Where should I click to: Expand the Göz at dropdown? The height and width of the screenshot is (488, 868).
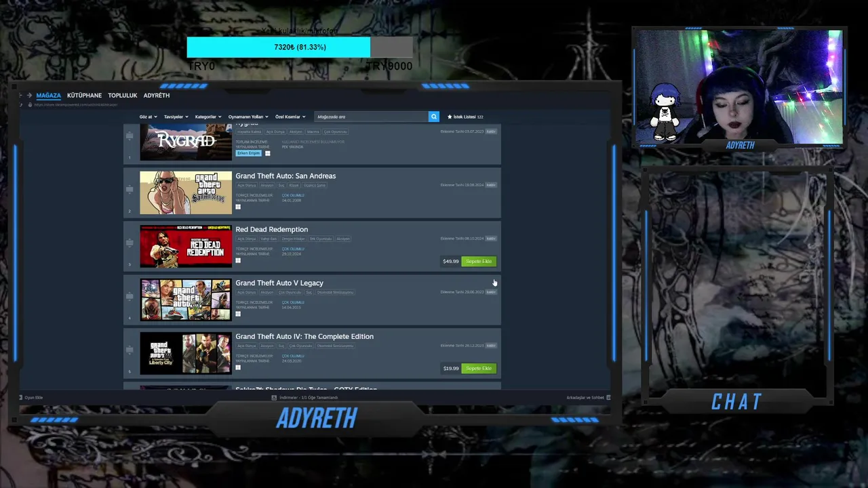tap(149, 117)
